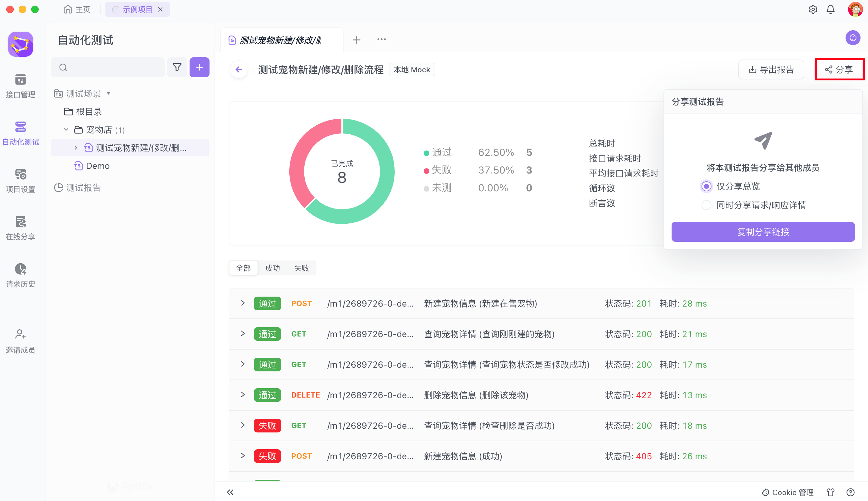868x501 pixels.
Task: Switch to the 成功 filter tab
Action: [x=272, y=268]
